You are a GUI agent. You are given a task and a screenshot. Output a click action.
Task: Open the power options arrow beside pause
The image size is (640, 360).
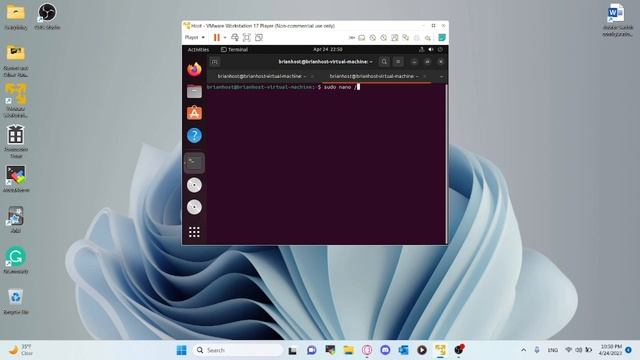pyautogui.click(x=225, y=38)
